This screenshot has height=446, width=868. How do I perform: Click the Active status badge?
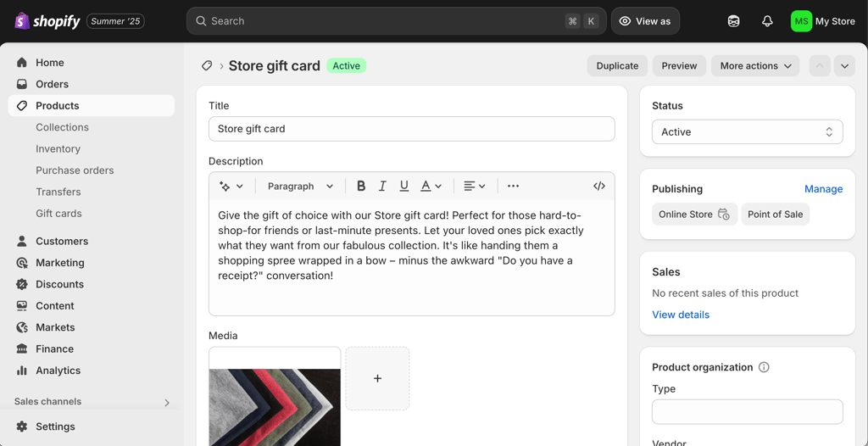coord(347,66)
